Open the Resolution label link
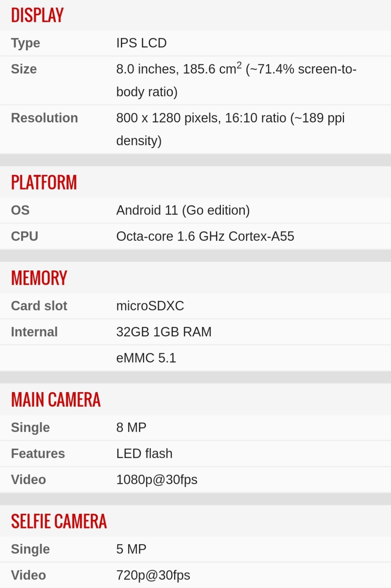Viewport: 391px width, 588px height. [x=44, y=118]
